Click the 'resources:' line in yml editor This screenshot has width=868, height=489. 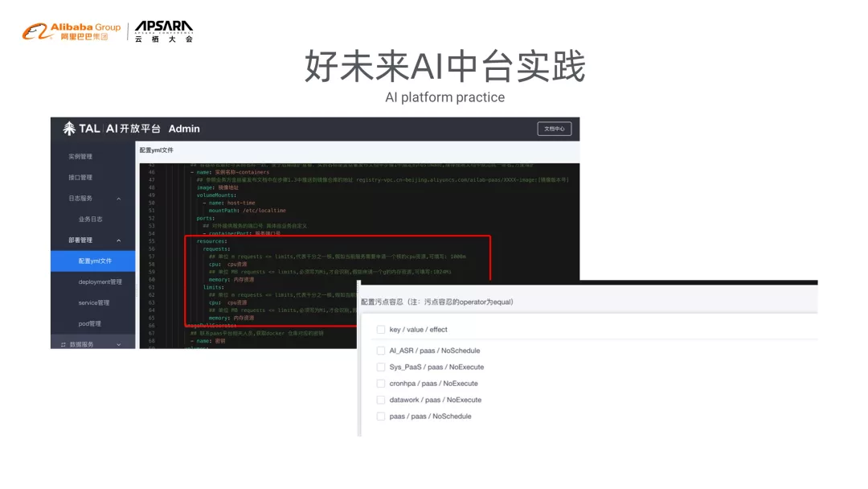coord(212,241)
